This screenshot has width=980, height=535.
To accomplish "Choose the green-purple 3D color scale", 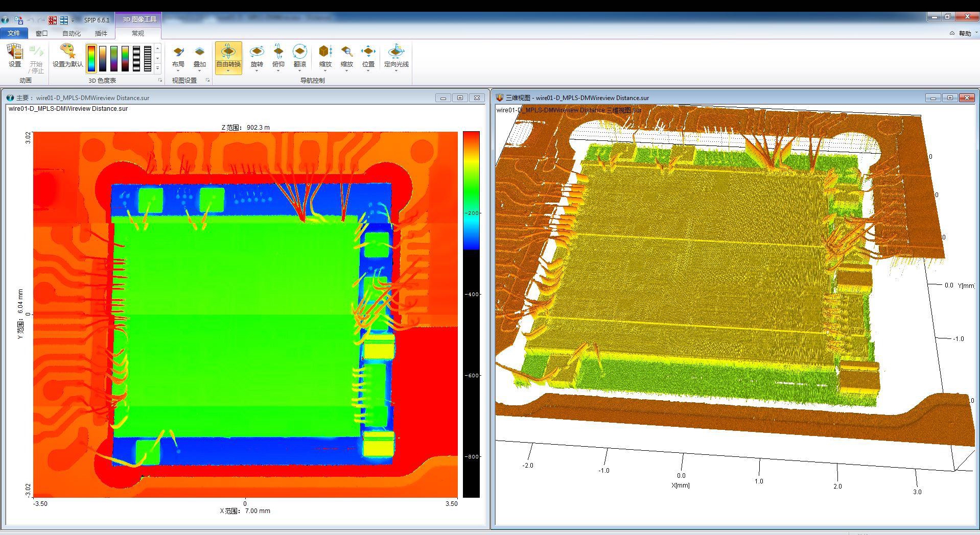I will coord(114,58).
